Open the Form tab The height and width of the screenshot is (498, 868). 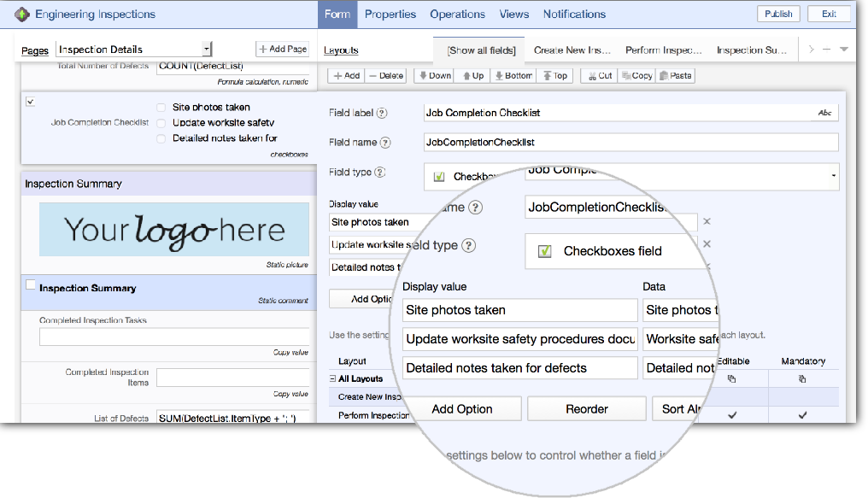coord(337,15)
